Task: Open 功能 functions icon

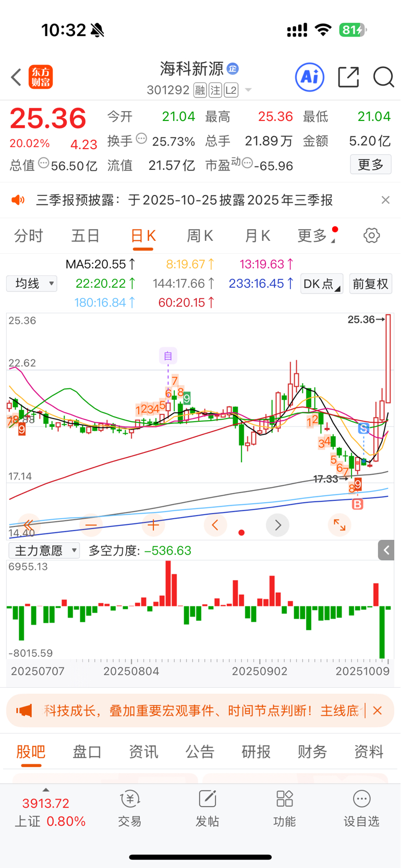Action: [285, 809]
